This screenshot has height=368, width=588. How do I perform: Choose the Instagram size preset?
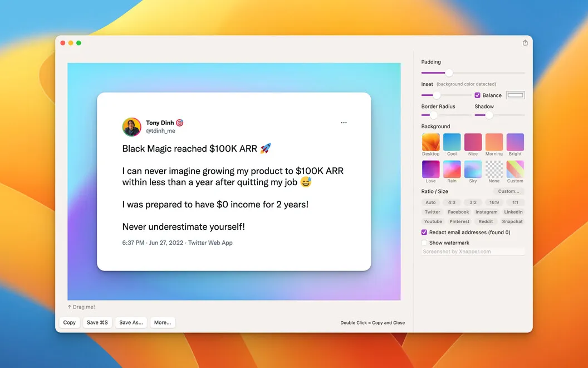pyautogui.click(x=486, y=212)
